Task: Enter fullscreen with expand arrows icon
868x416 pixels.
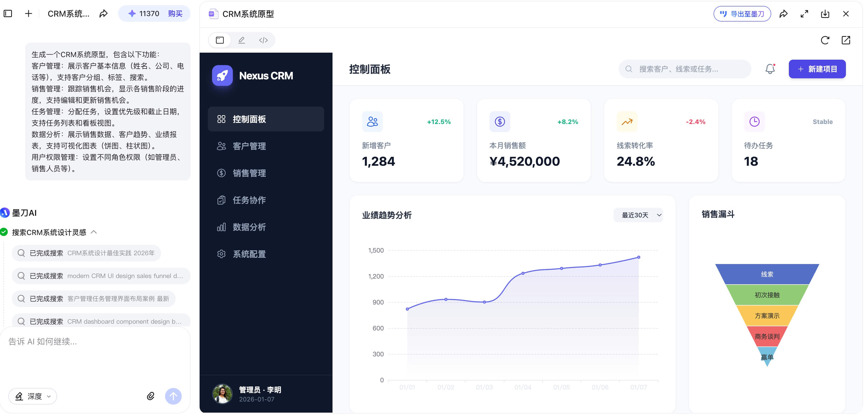Action: click(804, 14)
